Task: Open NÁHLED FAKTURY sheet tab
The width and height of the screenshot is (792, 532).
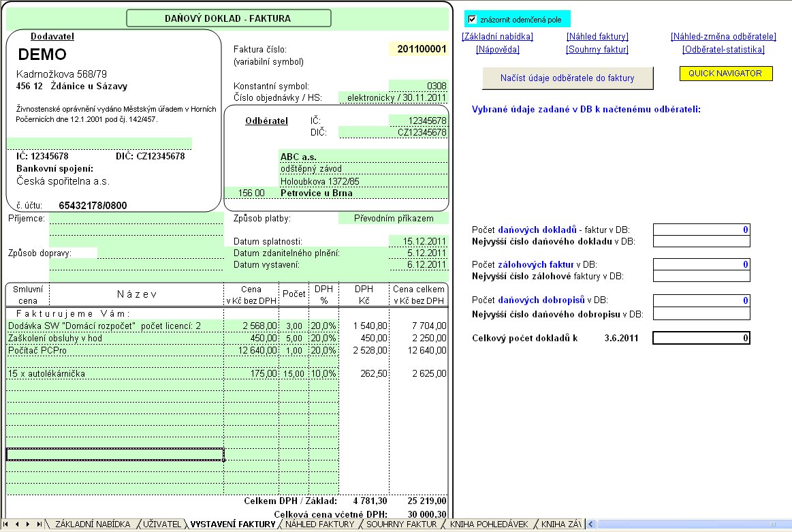Action: tap(319, 525)
